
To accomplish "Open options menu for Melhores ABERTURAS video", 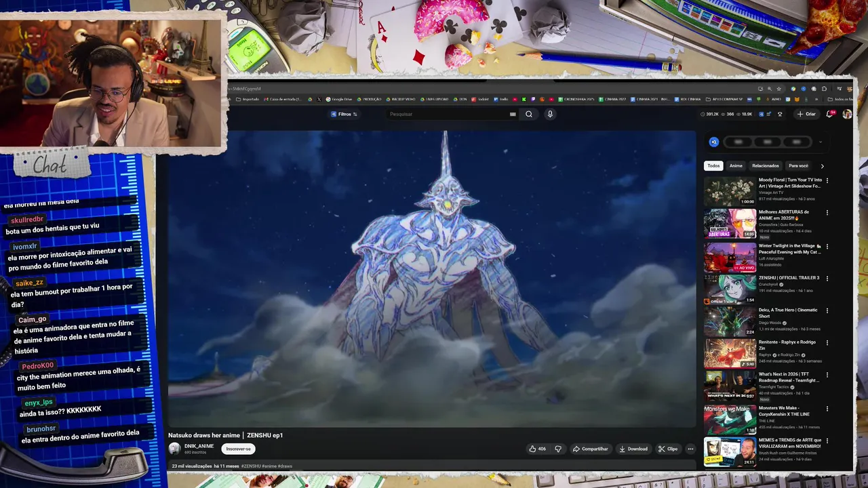I will (827, 213).
